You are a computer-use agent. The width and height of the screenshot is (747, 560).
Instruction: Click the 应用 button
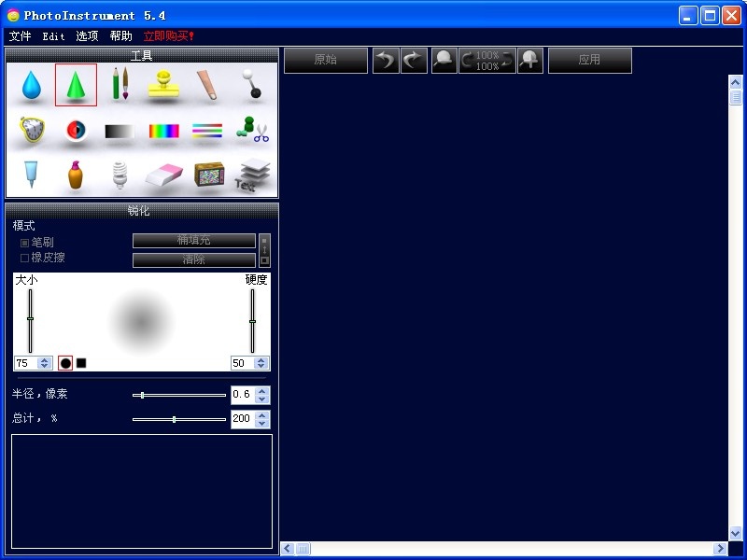(x=590, y=61)
